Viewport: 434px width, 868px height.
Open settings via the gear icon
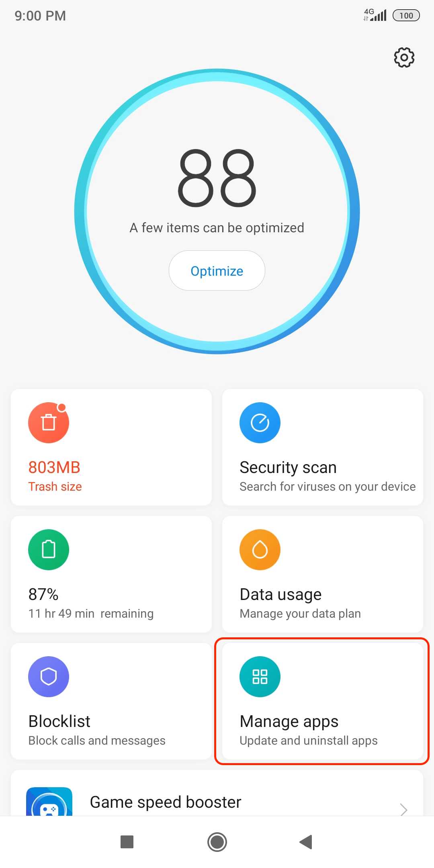pyautogui.click(x=404, y=57)
